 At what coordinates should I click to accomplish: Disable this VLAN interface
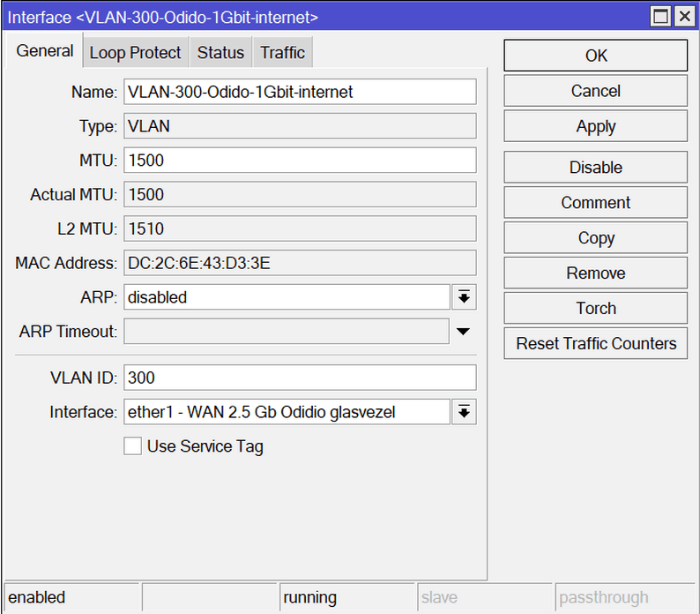(595, 168)
